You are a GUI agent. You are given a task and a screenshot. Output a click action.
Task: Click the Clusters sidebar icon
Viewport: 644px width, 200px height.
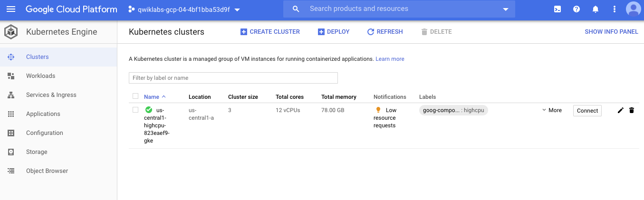point(11,57)
